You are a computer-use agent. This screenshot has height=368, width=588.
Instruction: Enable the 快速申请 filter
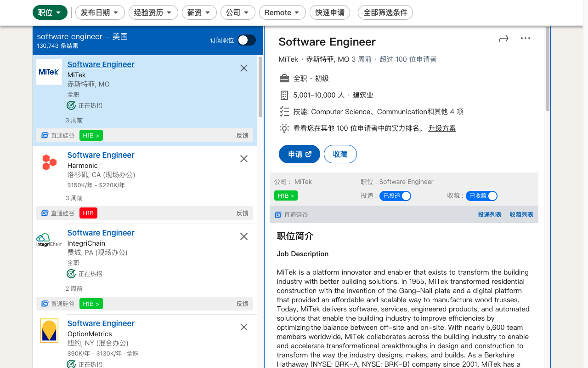(330, 12)
